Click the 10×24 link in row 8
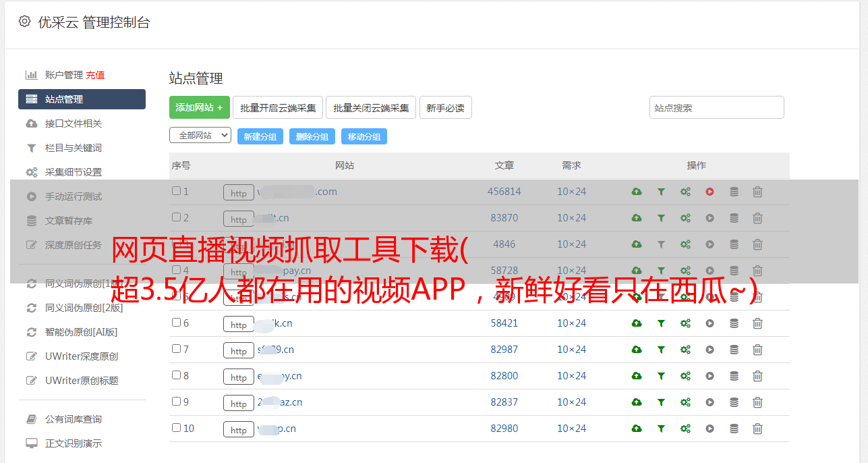The width and height of the screenshot is (868, 463). click(572, 376)
